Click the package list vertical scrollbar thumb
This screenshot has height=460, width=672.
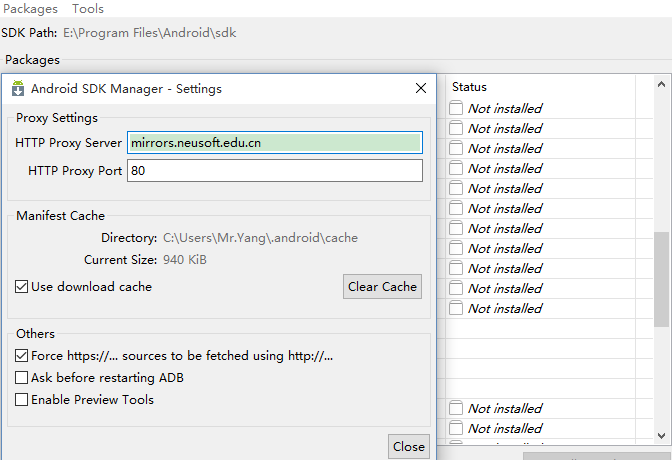(662, 278)
